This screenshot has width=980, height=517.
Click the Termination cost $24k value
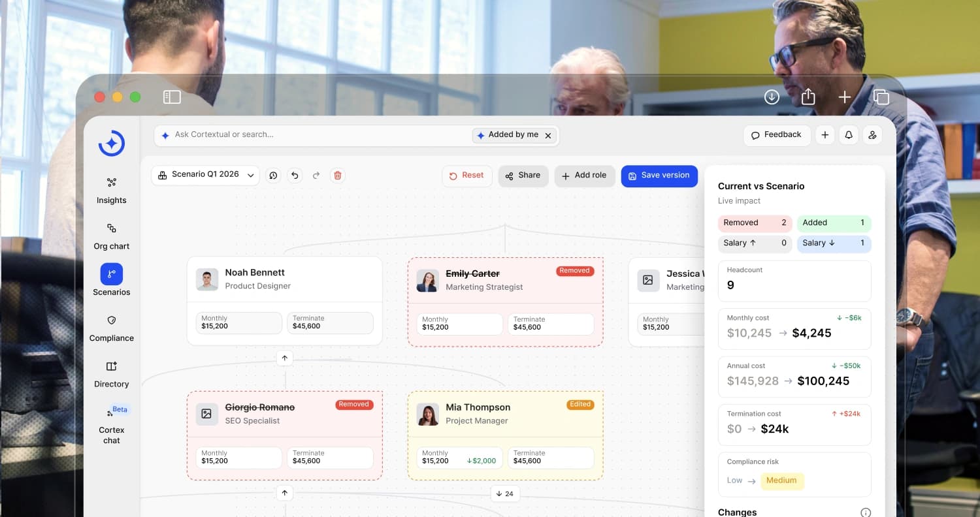point(775,429)
